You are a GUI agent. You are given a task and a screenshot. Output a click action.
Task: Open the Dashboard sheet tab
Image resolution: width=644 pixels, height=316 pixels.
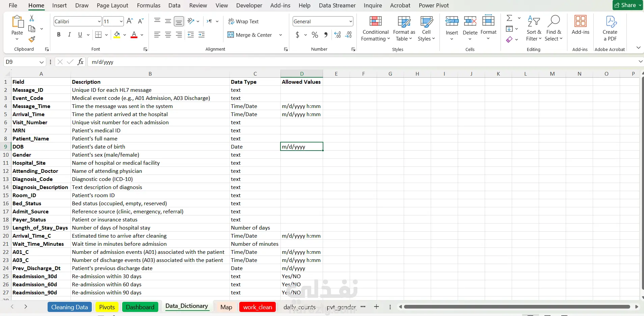click(x=140, y=307)
